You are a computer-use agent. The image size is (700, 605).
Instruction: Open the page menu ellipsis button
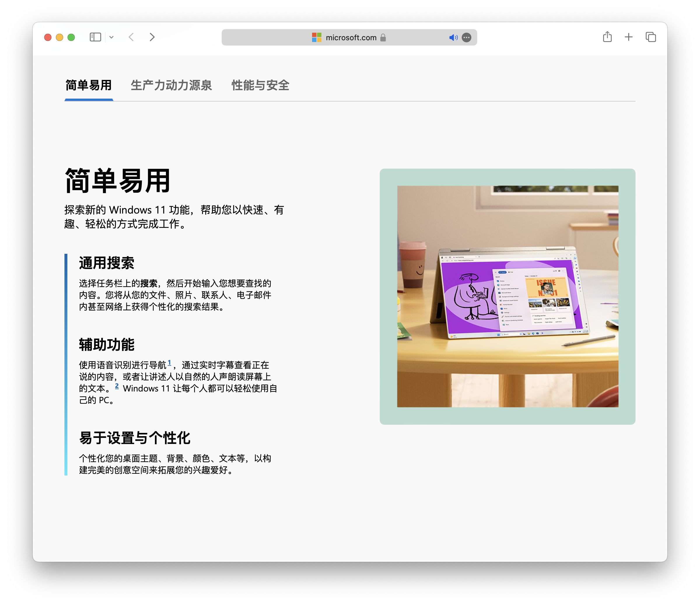tap(467, 38)
